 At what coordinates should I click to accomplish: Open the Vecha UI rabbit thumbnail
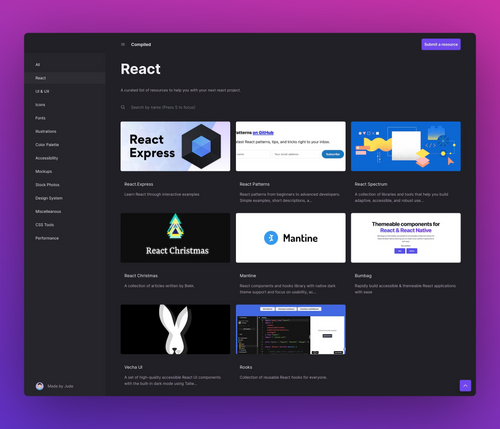click(x=175, y=329)
